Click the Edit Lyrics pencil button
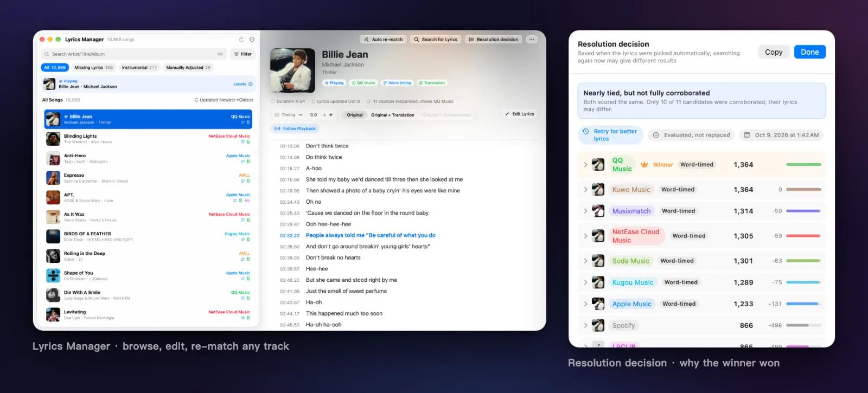The image size is (868, 393). tap(519, 114)
